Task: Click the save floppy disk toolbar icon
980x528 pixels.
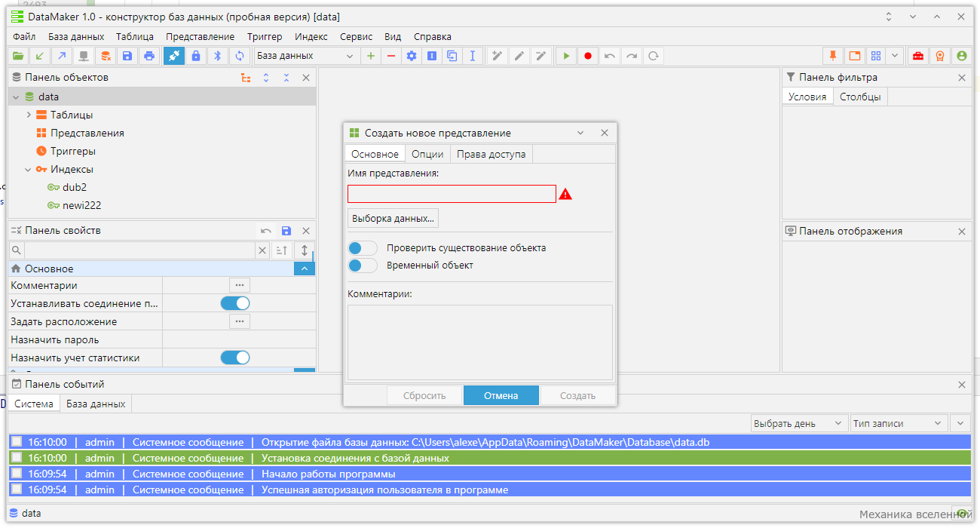Action: (127, 56)
